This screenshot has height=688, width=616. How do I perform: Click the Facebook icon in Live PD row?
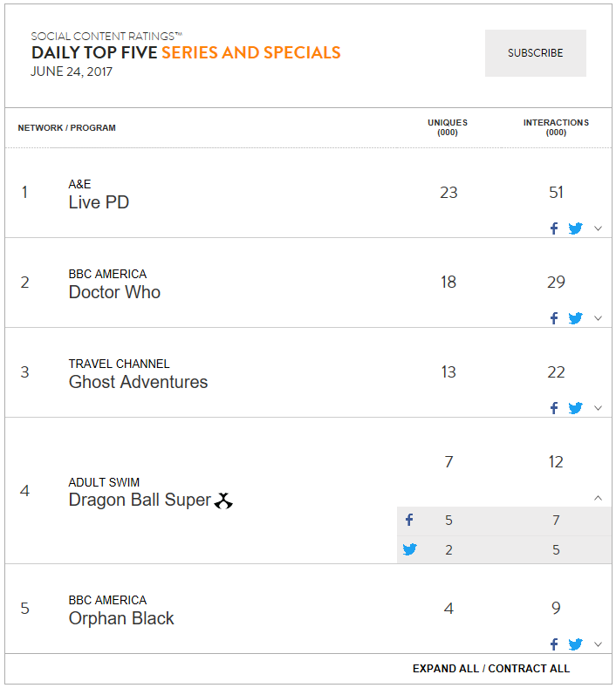pos(554,228)
